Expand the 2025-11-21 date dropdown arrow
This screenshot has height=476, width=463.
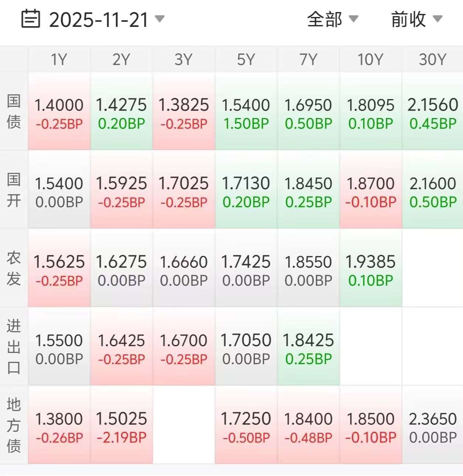pos(160,18)
